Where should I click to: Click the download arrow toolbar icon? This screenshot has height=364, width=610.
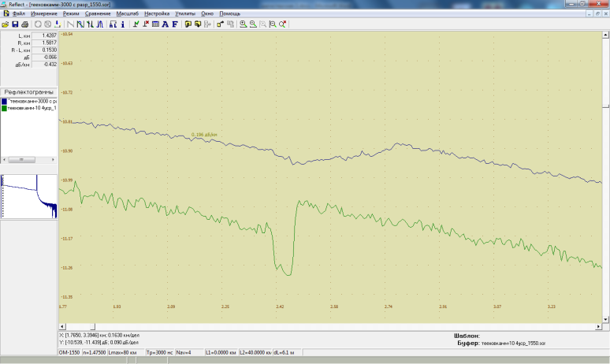(x=58, y=24)
